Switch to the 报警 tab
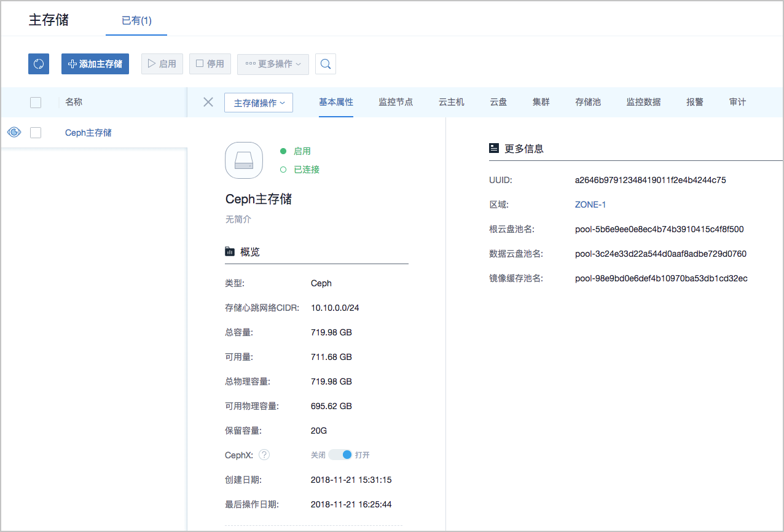The image size is (784, 532). click(695, 102)
